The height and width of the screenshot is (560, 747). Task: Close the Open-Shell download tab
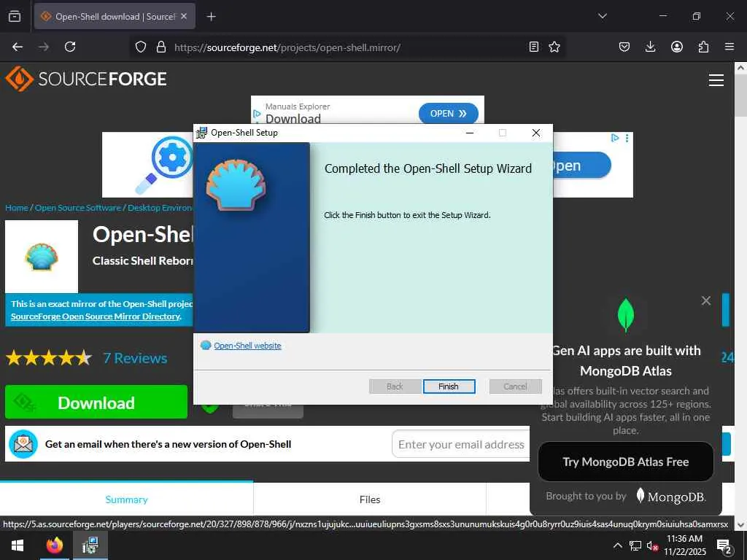pos(184,16)
